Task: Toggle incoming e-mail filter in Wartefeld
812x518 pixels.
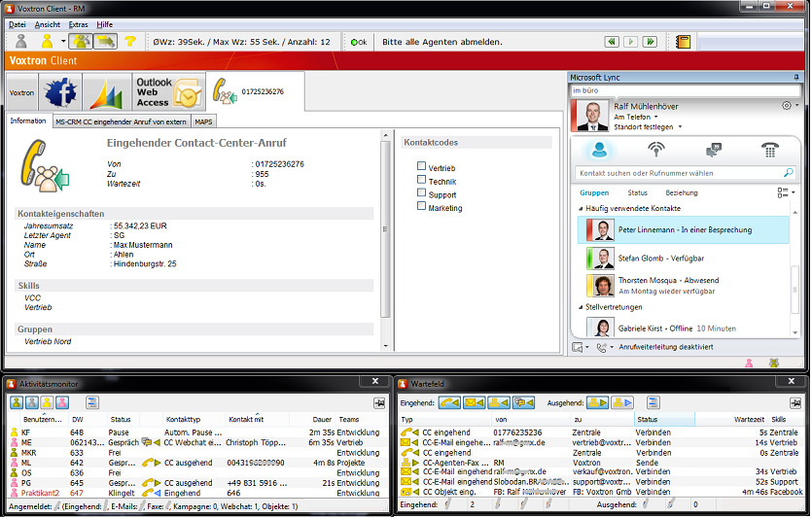Action: (474, 402)
